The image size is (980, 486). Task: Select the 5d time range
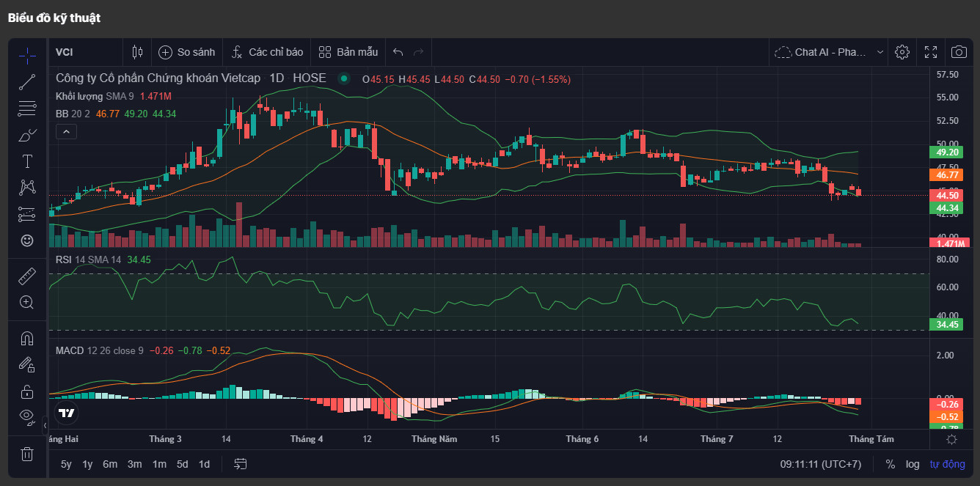pos(183,464)
